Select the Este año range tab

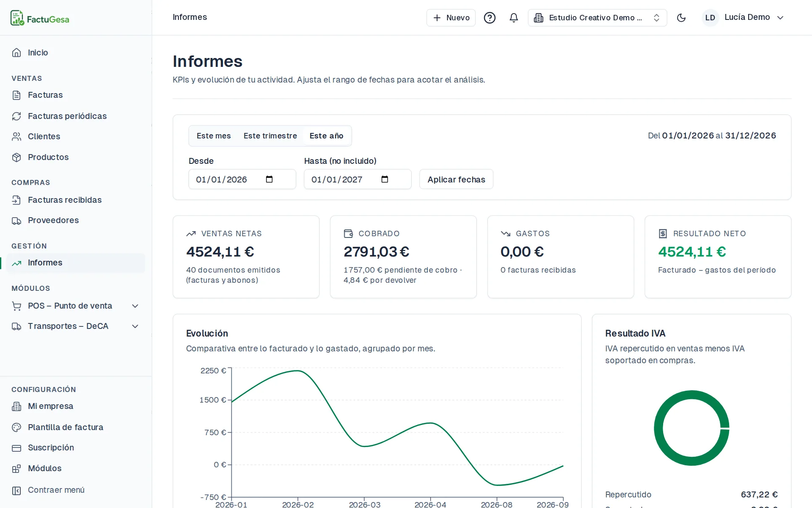coord(326,136)
